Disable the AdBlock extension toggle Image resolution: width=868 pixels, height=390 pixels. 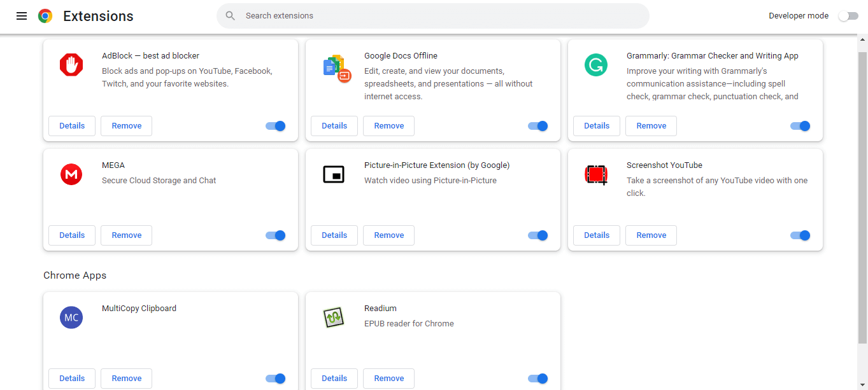click(276, 126)
